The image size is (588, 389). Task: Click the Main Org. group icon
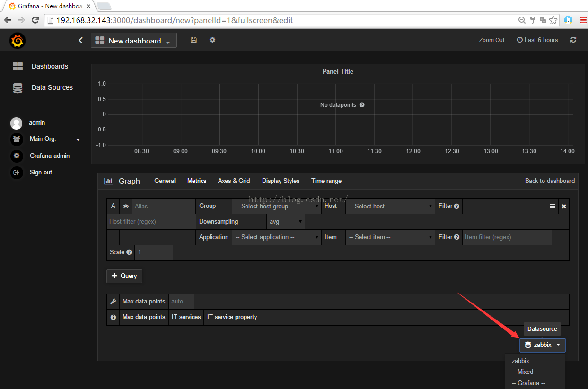(17, 139)
